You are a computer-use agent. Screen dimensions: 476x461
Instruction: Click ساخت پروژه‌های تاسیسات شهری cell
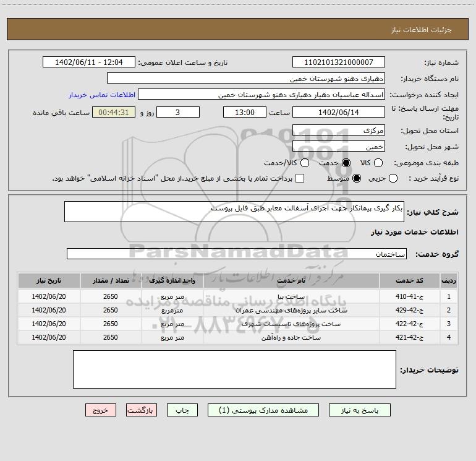(x=291, y=324)
